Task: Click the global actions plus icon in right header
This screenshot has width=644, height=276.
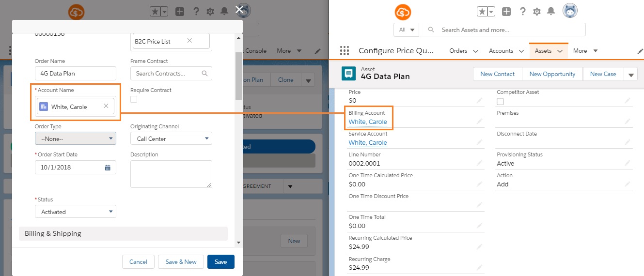Action: pyautogui.click(x=506, y=12)
